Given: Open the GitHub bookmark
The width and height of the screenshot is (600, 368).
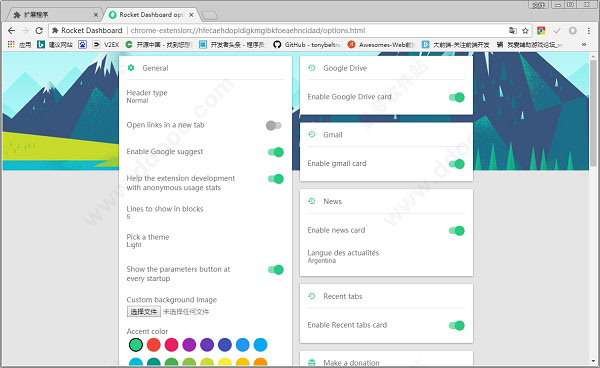Looking at the screenshot, I should pyautogui.click(x=307, y=44).
